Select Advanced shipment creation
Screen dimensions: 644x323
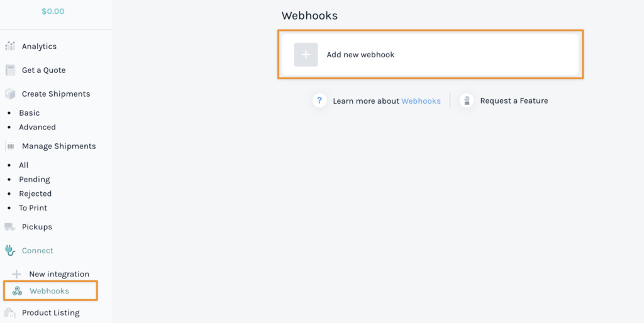[x=37, y=127]
